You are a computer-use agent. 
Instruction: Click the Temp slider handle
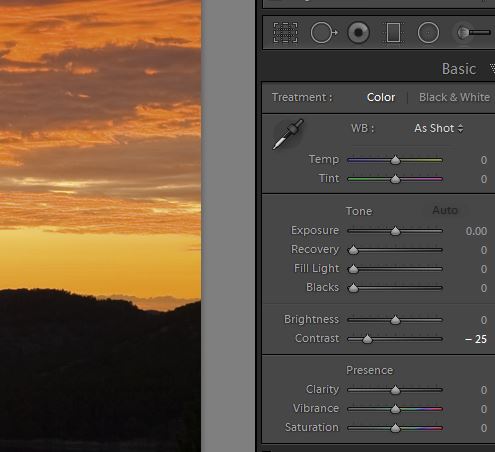[x=395, y=160]
